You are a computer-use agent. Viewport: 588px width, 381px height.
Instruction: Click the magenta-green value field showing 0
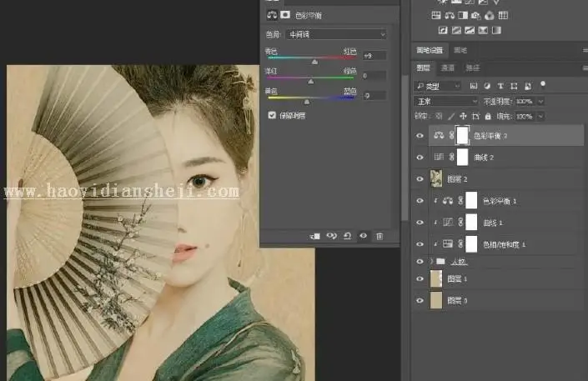[x=374, y=76]
